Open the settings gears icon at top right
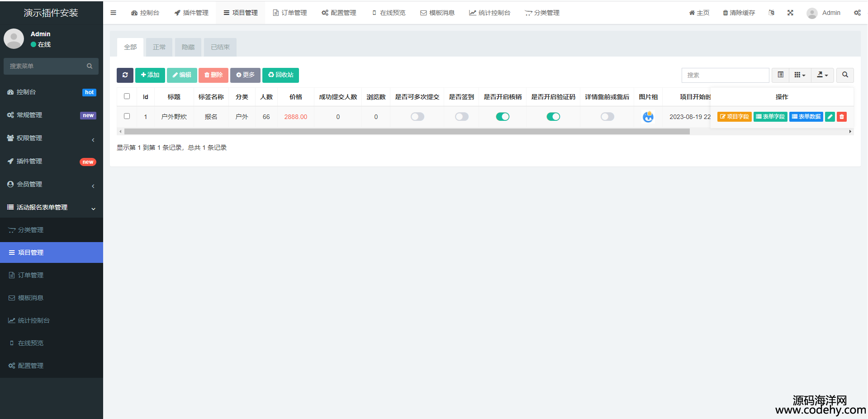Image resolution: width=868 pixels, height=419 pixels. coord(857,13)
